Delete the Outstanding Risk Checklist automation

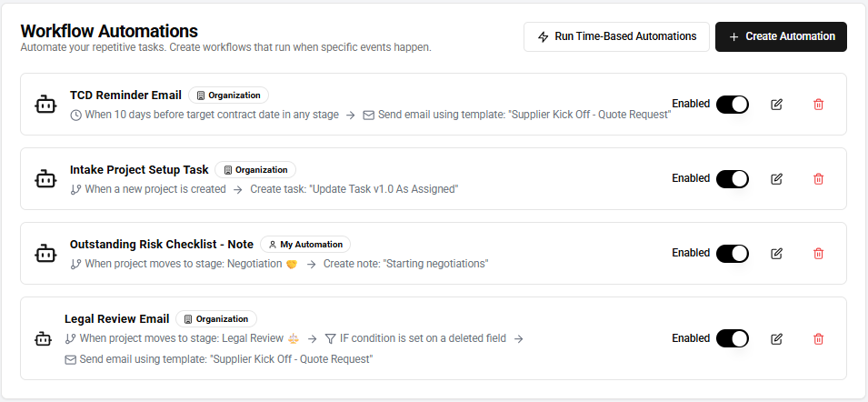coord(818,254)
